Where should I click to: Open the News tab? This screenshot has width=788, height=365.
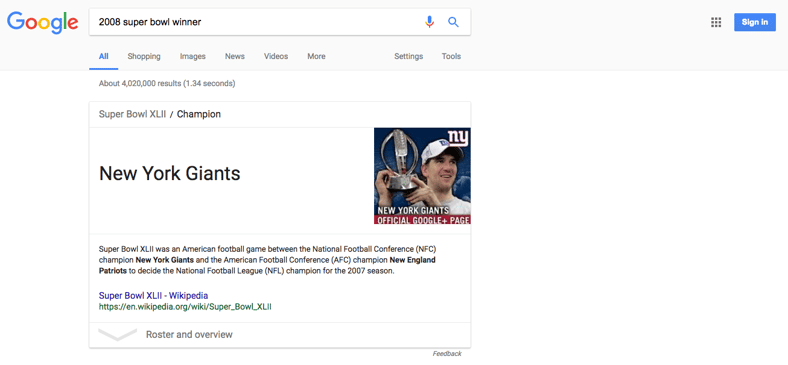point(235,56)
